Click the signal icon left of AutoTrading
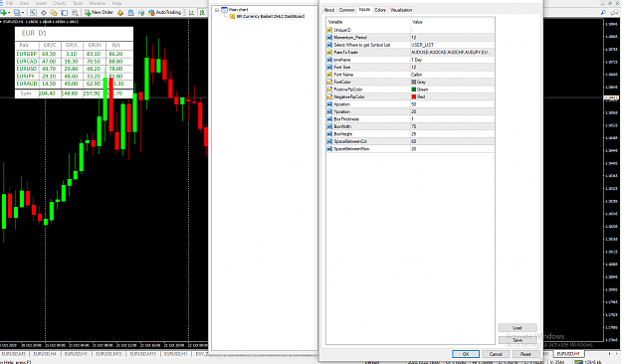The height and width of the screenshot is (364, 622). 141,13
